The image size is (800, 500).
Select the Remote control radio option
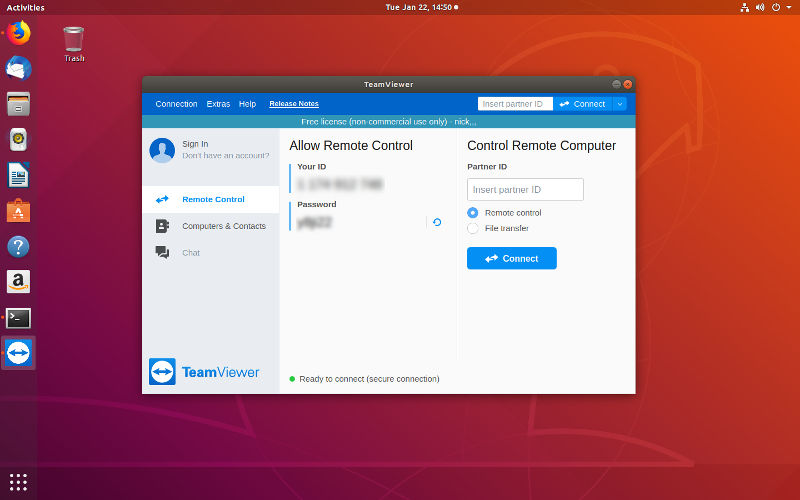tap(473, 213)
